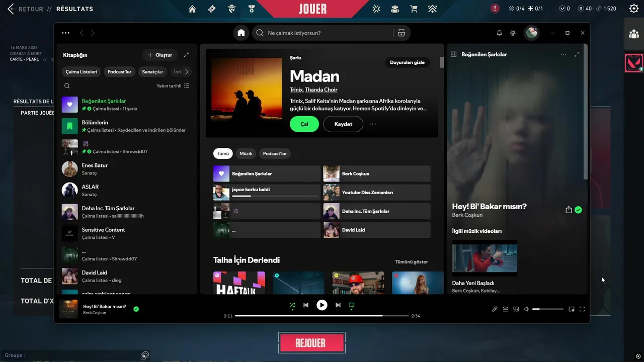The height and width of the screenshot is (362, 644).
Task: Open Thanda Choir artist link
Action: 321,89
